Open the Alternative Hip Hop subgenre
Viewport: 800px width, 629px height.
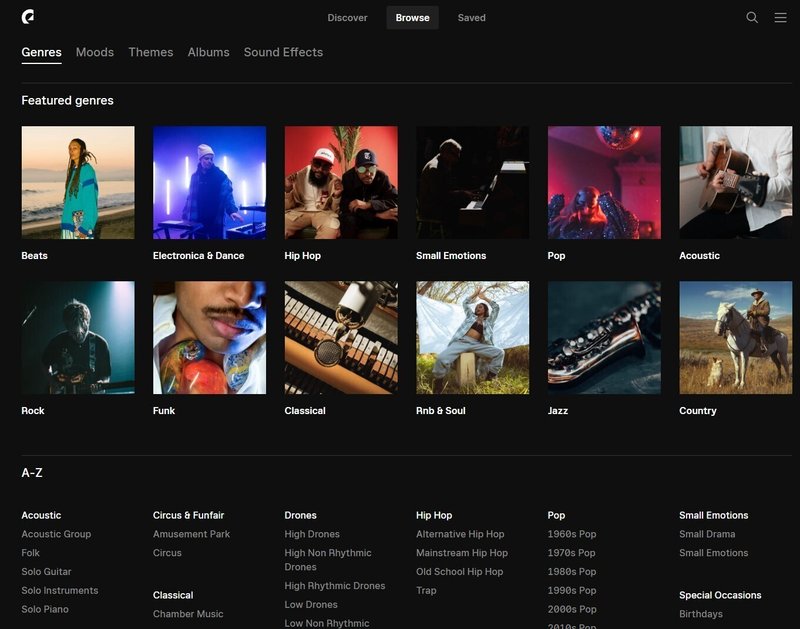(x=460, y=534)
